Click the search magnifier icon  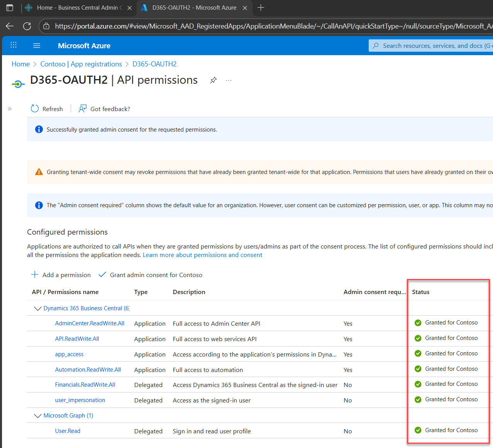376,46
